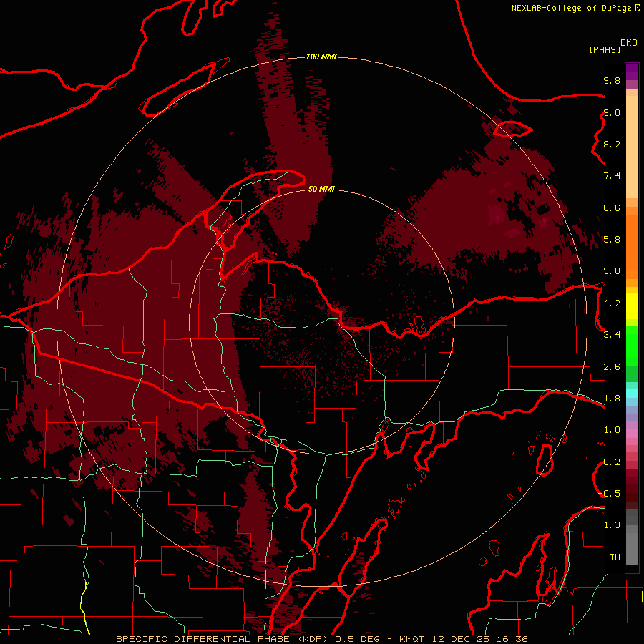Click the SPECIFIC DIFFERENTIAL PHASE (KDP) caption
The height and width of the screenshot is (644, 644).
tap(223, 639)
